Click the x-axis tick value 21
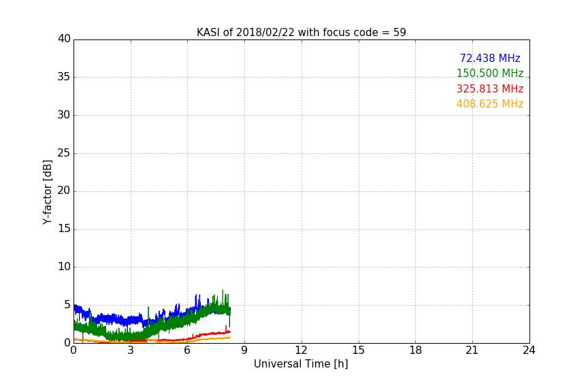Image resolution: width=588 pixels, height=392 pixels. pyautogui.click(x=472, y=350)
